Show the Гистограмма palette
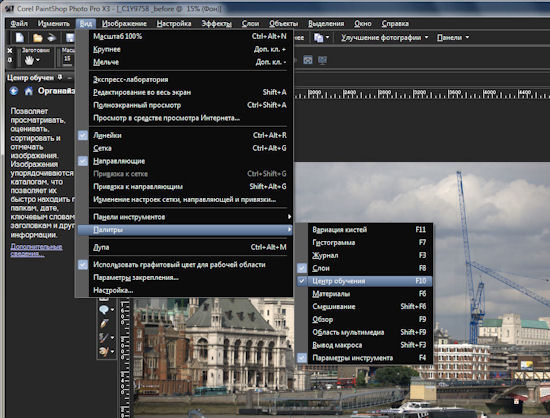Viewport: 550px width, 418px height. 364,242
